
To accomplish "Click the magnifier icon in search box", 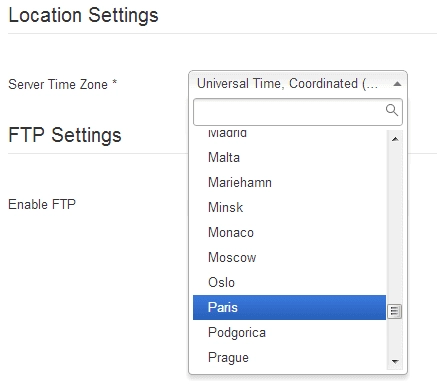I will [392, 110].
